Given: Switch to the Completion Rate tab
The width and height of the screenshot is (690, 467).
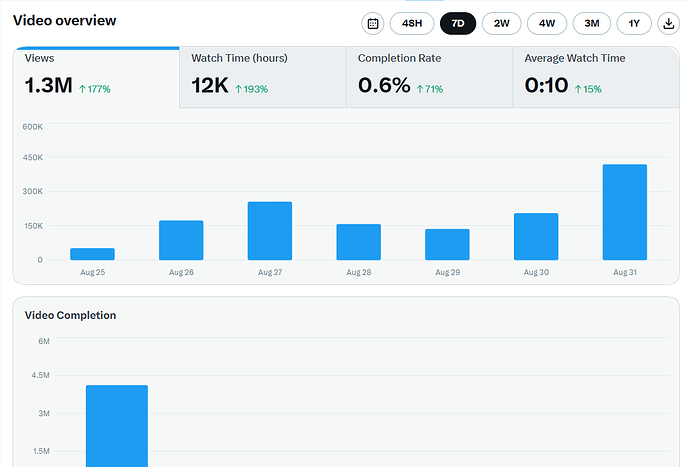Looking at the screenshot, I should [429, 77].
